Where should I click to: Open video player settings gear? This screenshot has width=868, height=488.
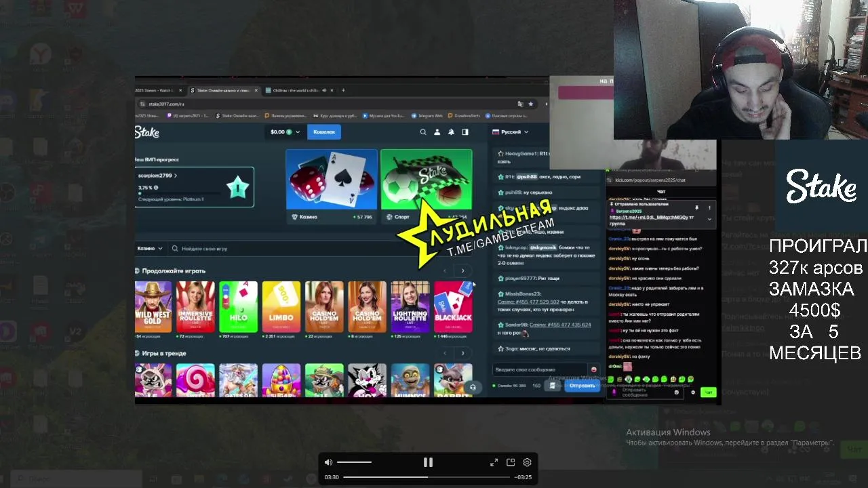(x=527, y=462)
